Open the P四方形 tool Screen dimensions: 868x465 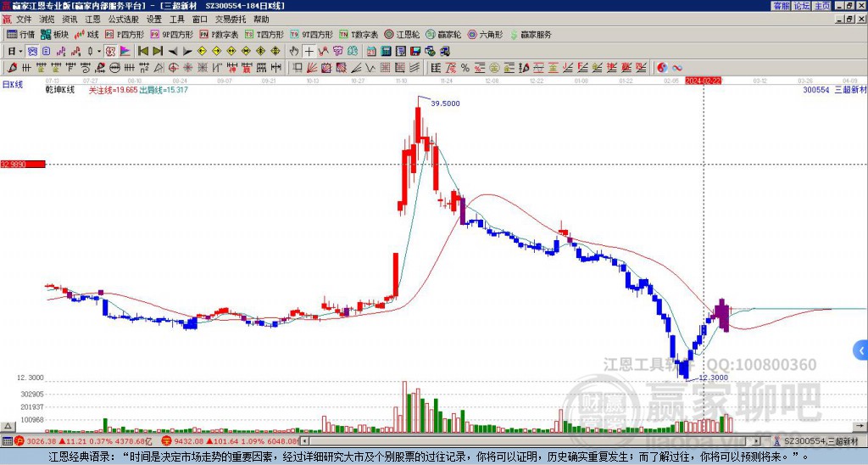(125, 34)
